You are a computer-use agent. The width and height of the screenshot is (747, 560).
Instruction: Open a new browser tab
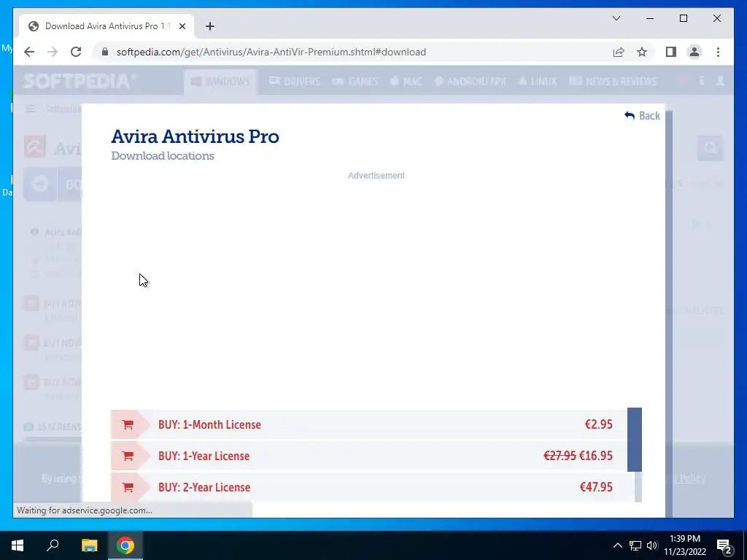[210, 26]
